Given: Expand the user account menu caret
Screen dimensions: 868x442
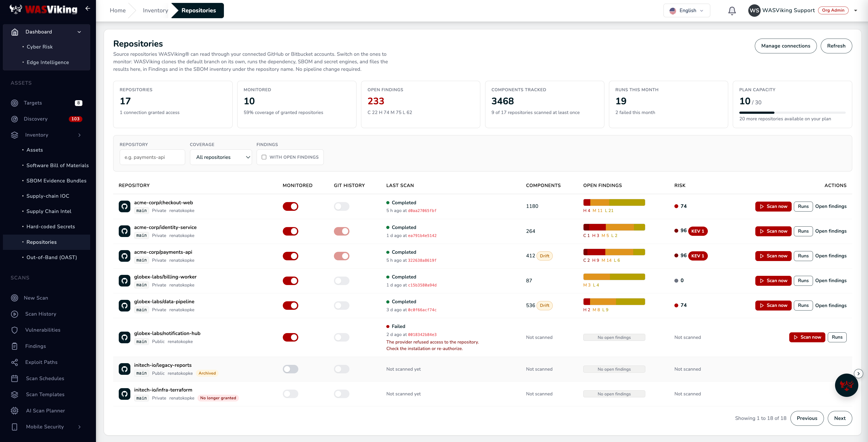Looking at the screenshot, I should tap(855, 10).
